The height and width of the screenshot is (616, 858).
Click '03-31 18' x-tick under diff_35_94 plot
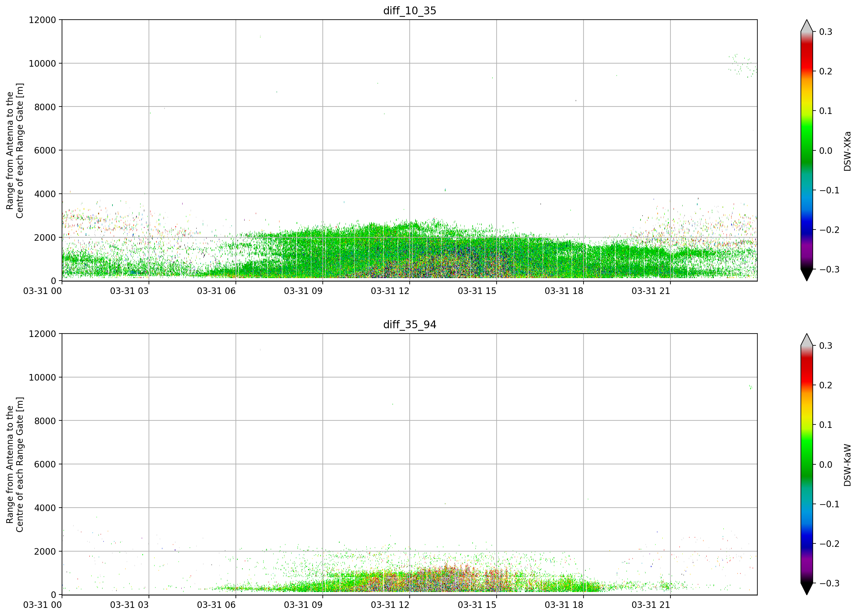(x=564, y=605)
